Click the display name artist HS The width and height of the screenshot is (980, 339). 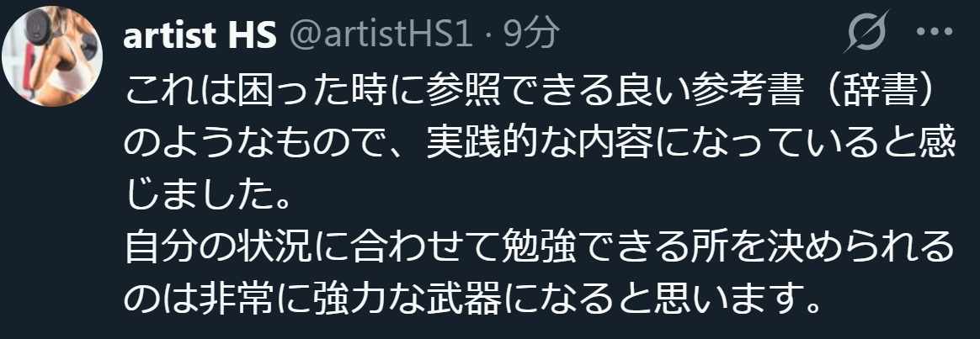pyautogui.click(x=200, y=34)
